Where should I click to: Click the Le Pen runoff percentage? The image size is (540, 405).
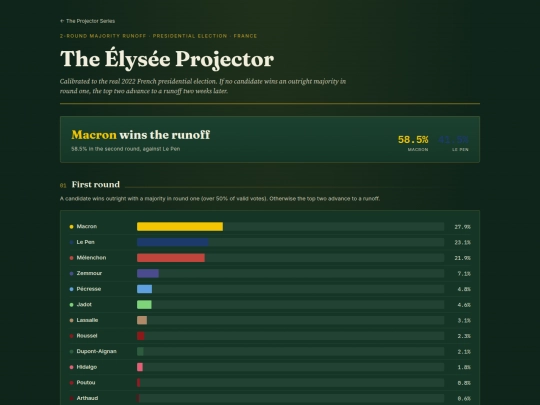pos(453,139)
